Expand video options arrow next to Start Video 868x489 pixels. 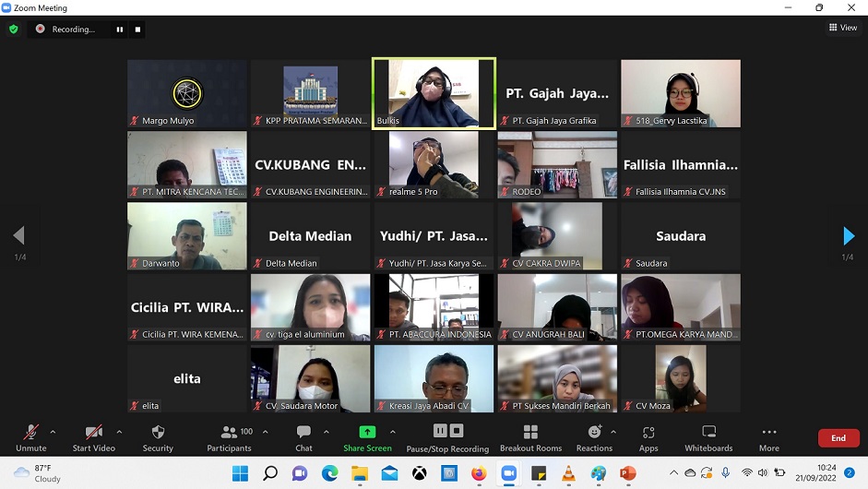tap(119, 432)
